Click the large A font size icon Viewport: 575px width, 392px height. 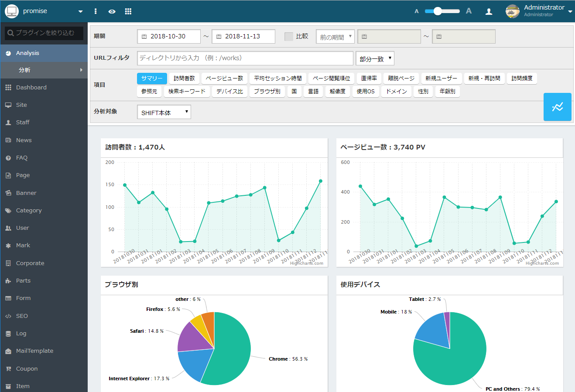pyautogui.click(x=469, y=11)
